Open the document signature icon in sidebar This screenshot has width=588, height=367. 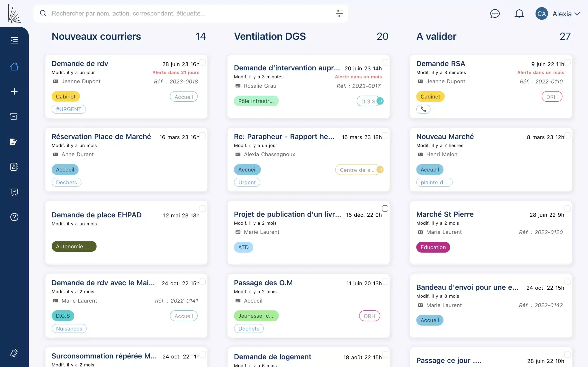pyautogui.click(x=14, y=142)
